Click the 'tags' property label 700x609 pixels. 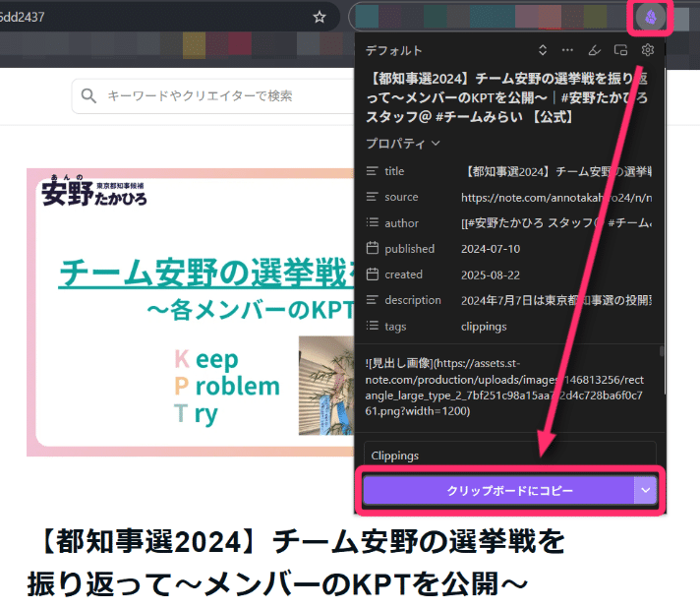[395, 327]
